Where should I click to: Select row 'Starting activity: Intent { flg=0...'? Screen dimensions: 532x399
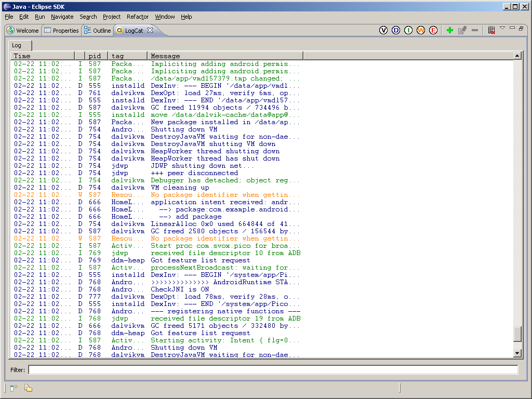pos(261,340)
